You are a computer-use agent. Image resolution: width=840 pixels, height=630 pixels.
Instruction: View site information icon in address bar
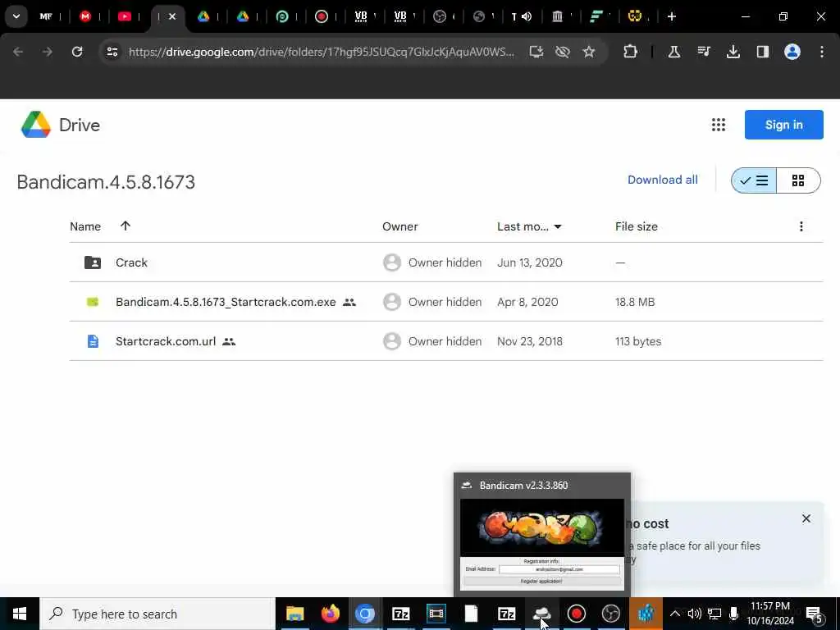(x=112, y=52)
